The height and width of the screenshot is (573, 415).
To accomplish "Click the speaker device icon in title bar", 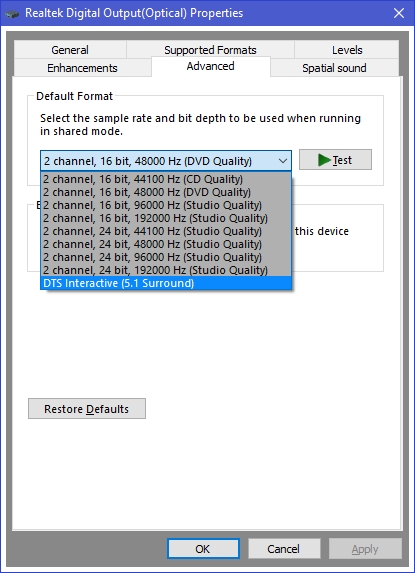I will click(x=12, y=14).
